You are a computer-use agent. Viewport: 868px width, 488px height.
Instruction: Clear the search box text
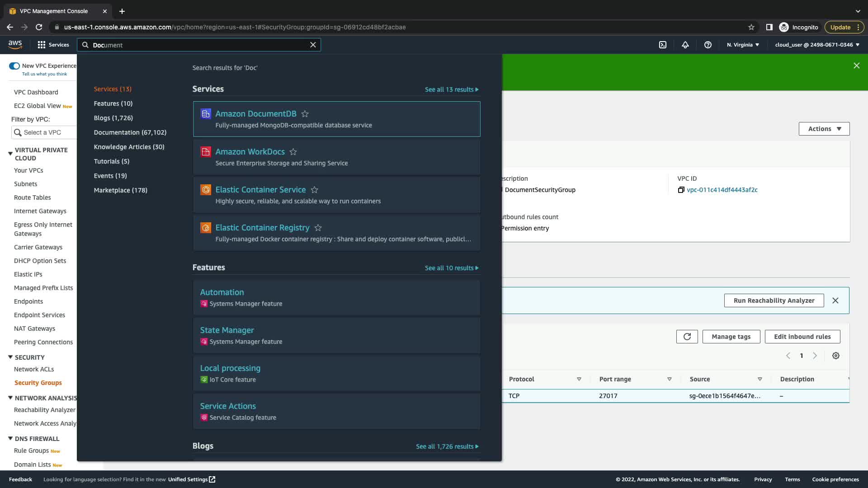coord(313,45)
